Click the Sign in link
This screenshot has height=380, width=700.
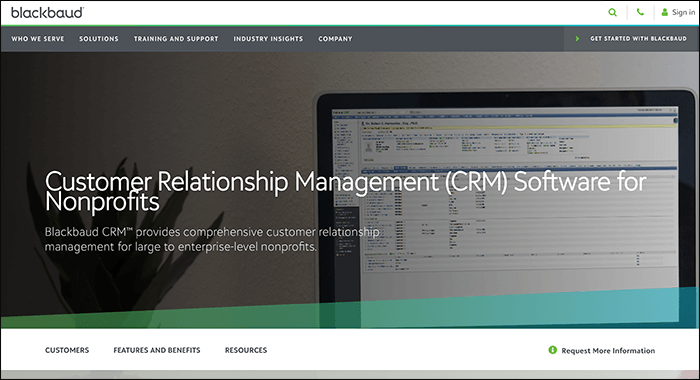click(x=683, y=13)
